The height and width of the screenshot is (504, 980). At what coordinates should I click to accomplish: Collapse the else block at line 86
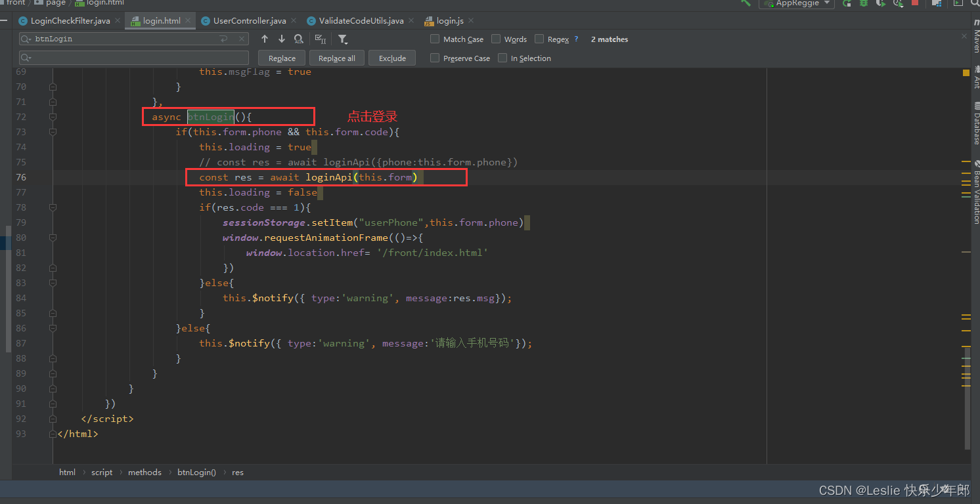[53, 328]
